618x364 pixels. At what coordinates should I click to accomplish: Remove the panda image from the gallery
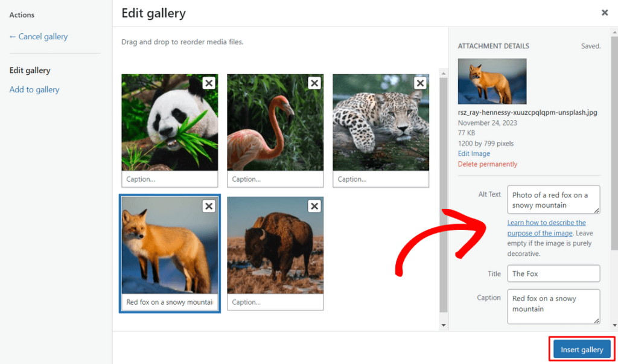[208, 83]
